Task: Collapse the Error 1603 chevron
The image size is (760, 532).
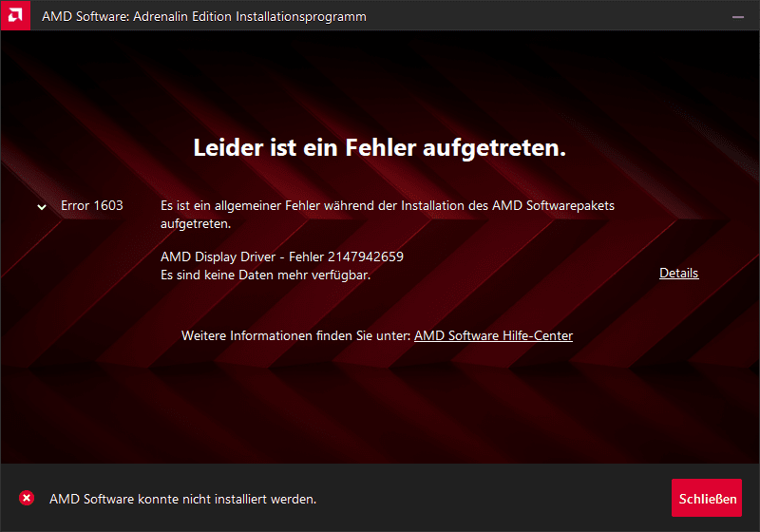Action: 42,207
